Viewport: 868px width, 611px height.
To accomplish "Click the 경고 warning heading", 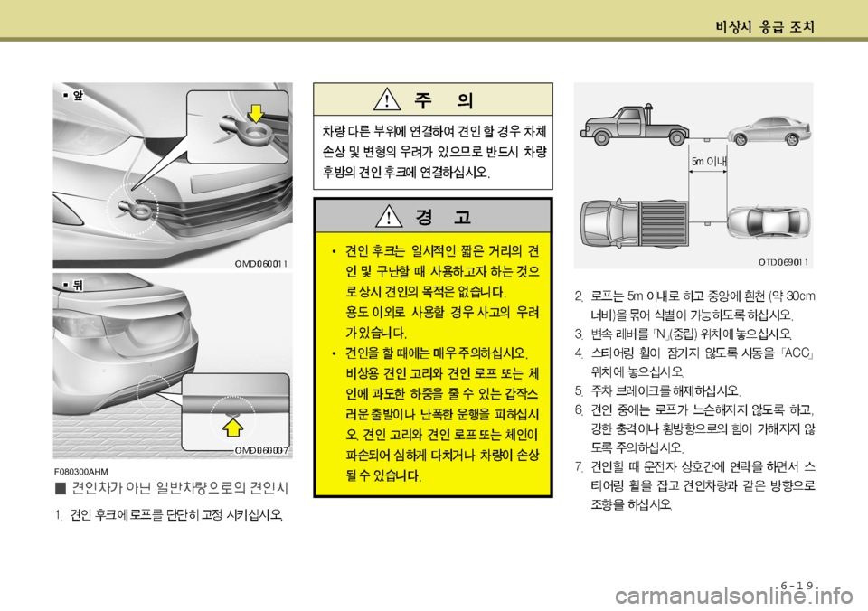I will 443,217.
